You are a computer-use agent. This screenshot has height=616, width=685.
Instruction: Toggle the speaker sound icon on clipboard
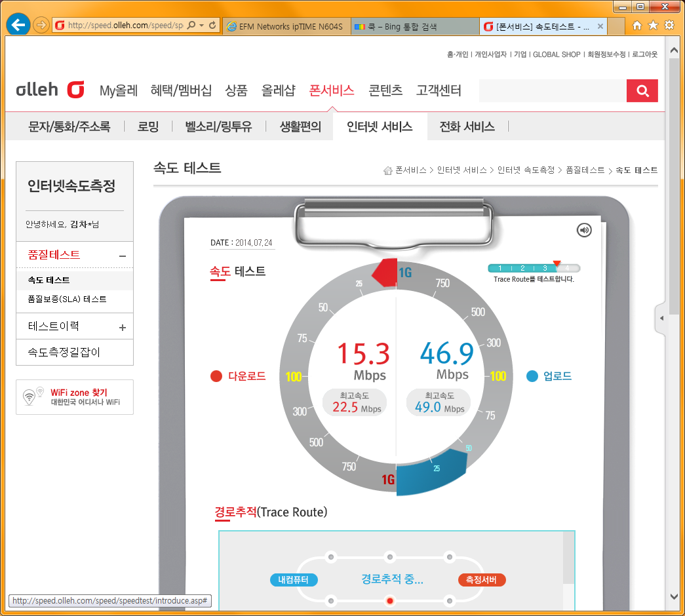[x=584, y=230]
